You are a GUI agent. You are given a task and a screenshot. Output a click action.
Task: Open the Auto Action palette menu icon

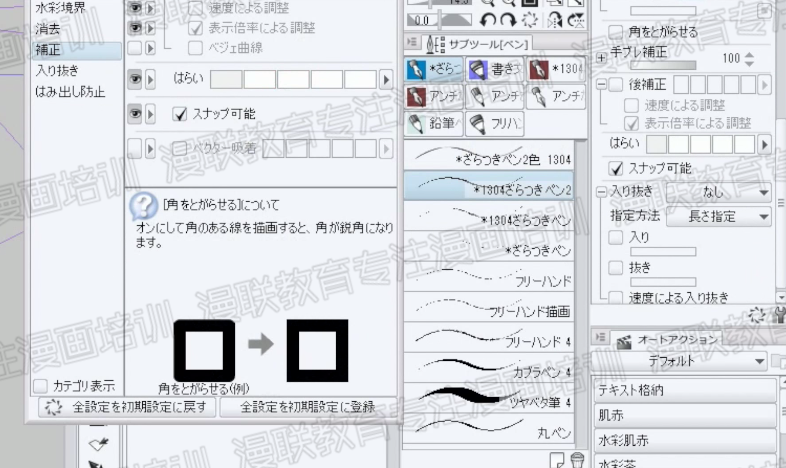tap(600, 338)
